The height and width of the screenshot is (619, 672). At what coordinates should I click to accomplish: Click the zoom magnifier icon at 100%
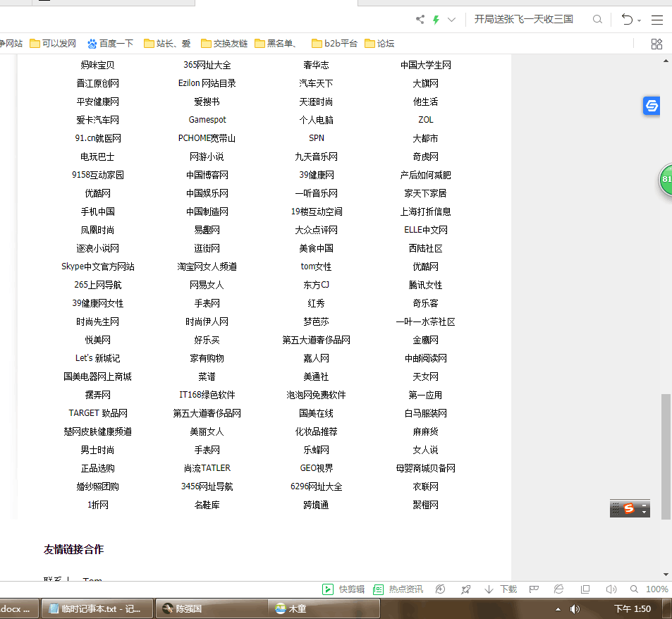click(634, 589)
